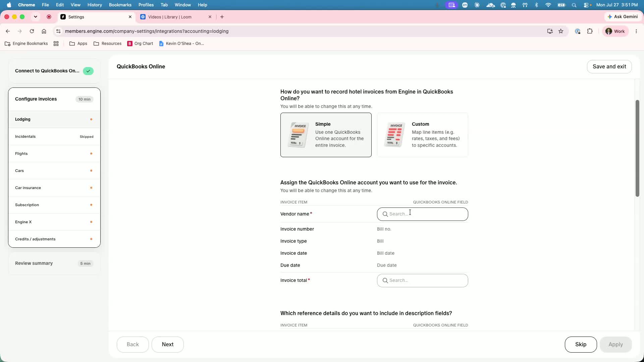Select Flights in the sidebar

click(54, 154)
